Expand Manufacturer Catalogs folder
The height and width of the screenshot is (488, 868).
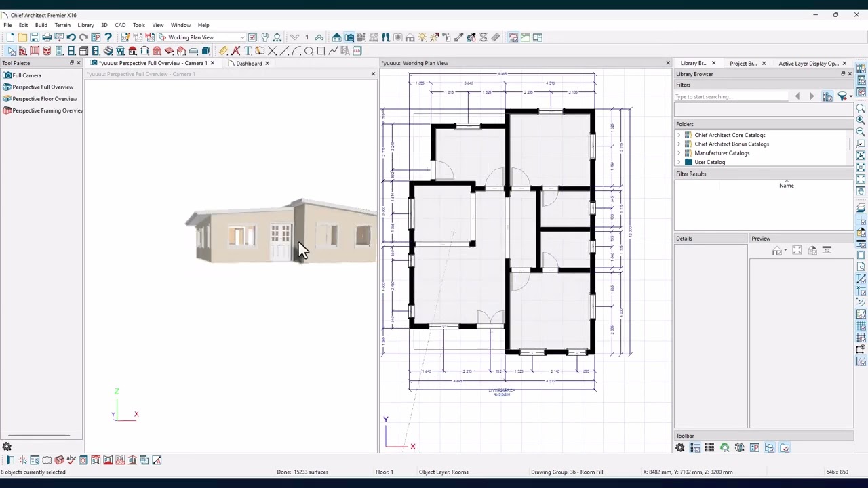tap(679, 153)
